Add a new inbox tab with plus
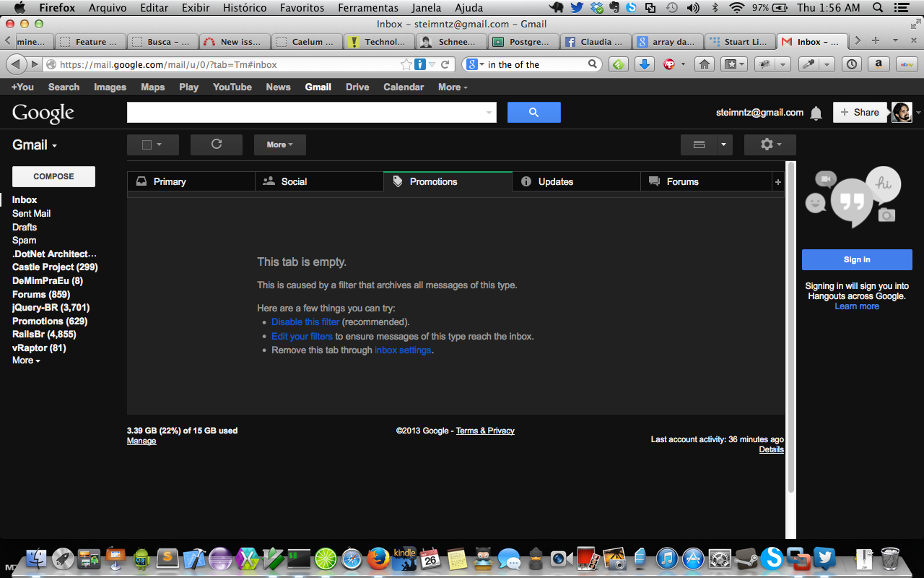Image resolution: width=924 pixels, height=578 pixels. [778, 182]
